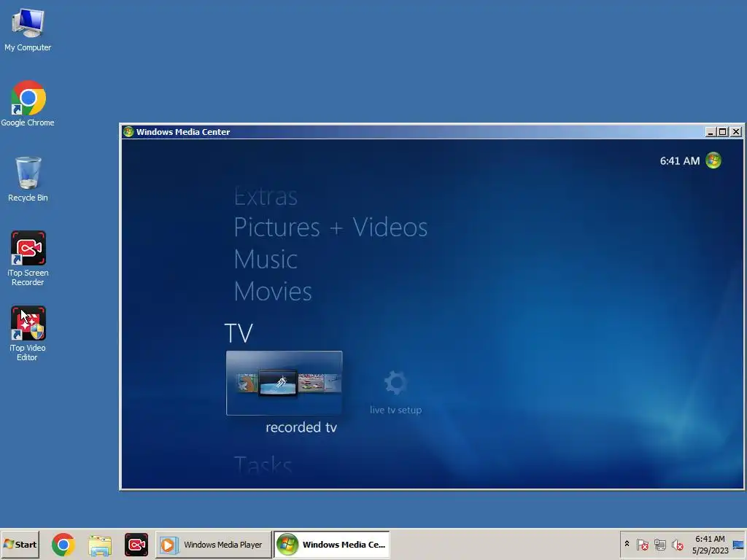Click the muted volume tray icon
Image resolution: width=747 pixels, height=560 pixels.
click(x=677, y=544)
